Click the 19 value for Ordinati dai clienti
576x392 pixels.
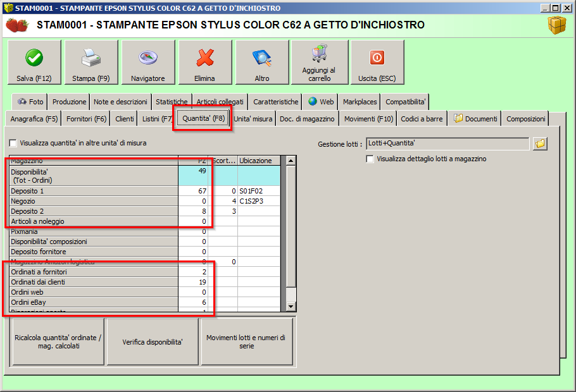coord(193,282)
